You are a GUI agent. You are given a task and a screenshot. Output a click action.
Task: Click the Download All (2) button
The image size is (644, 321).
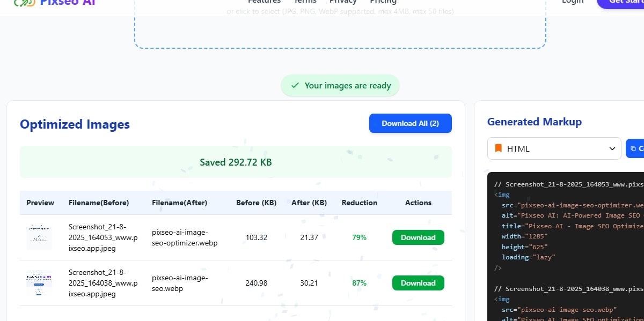[x=410, y=123]
